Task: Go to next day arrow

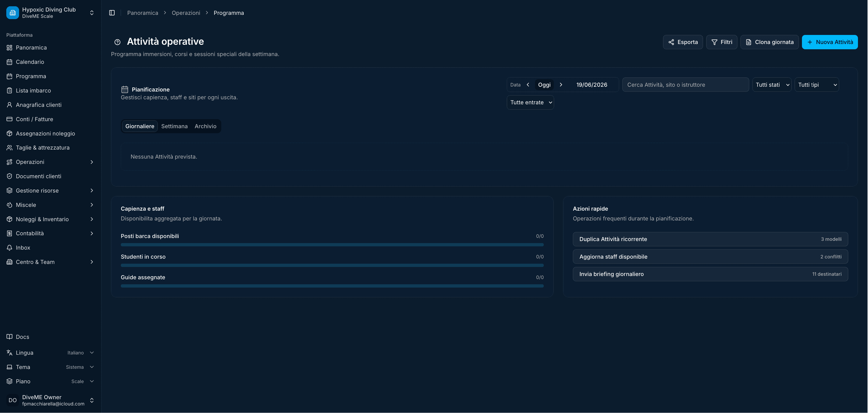Action: [561, 85]
